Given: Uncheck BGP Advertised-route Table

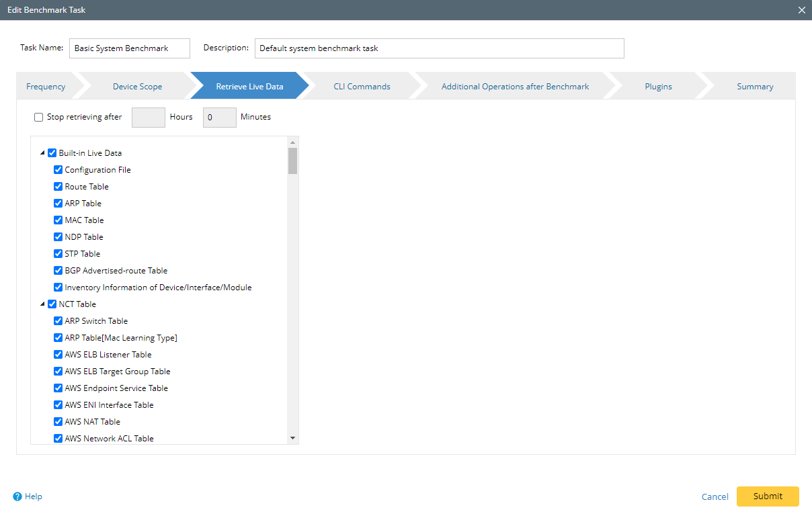Looking at the screenshot, I should tap(58, 270).
